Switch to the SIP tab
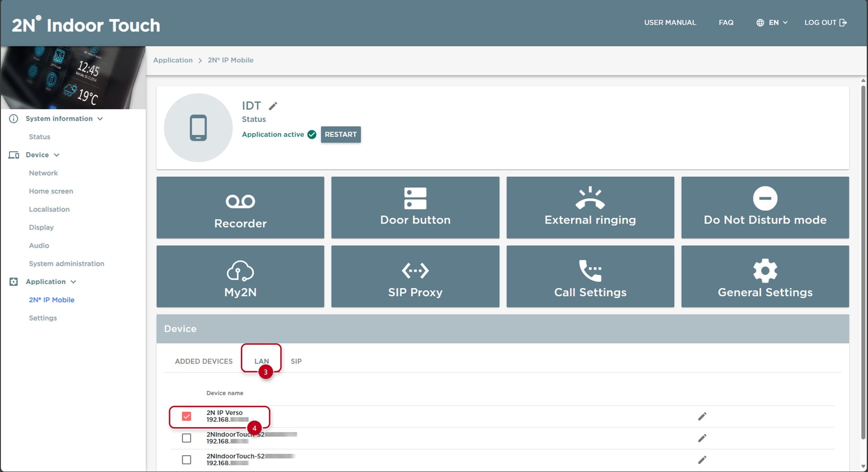 coord(296,361)
